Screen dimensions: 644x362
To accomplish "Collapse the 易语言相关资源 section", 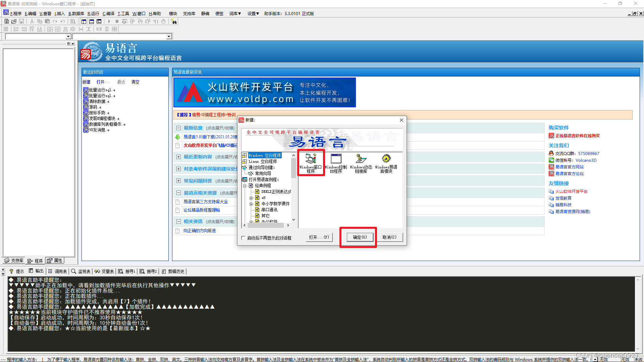I will [178, 193].
